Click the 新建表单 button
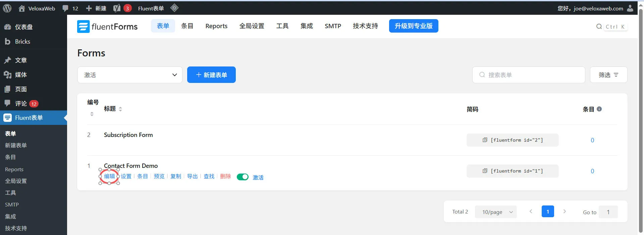Screen dimensions: 644x235 coord(211,75)
